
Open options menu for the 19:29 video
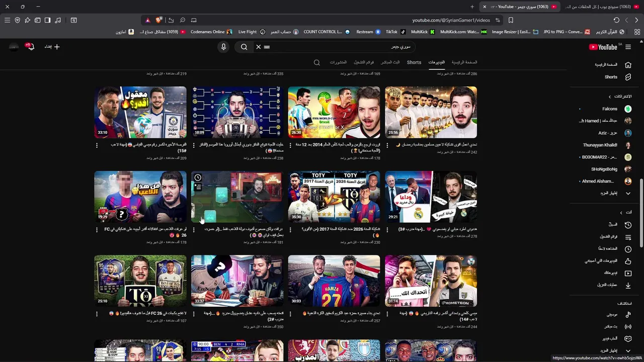click(97, 230)
